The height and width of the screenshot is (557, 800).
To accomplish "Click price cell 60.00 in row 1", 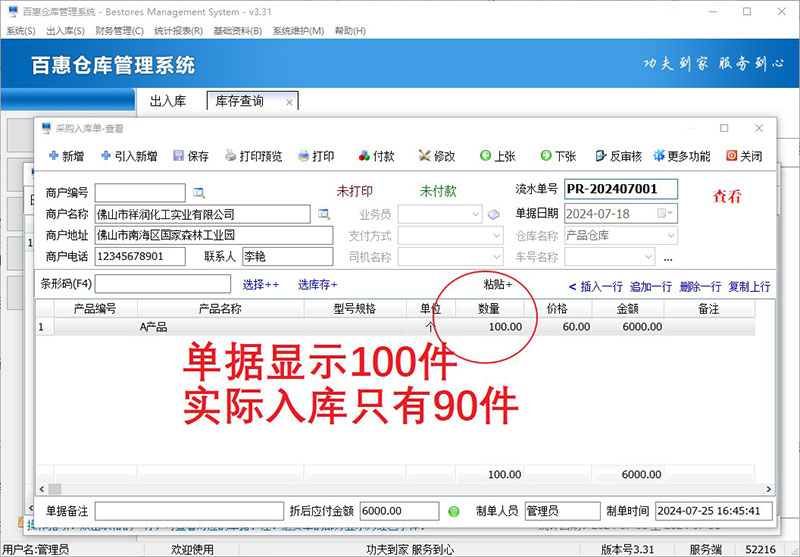I will point(558,327).
